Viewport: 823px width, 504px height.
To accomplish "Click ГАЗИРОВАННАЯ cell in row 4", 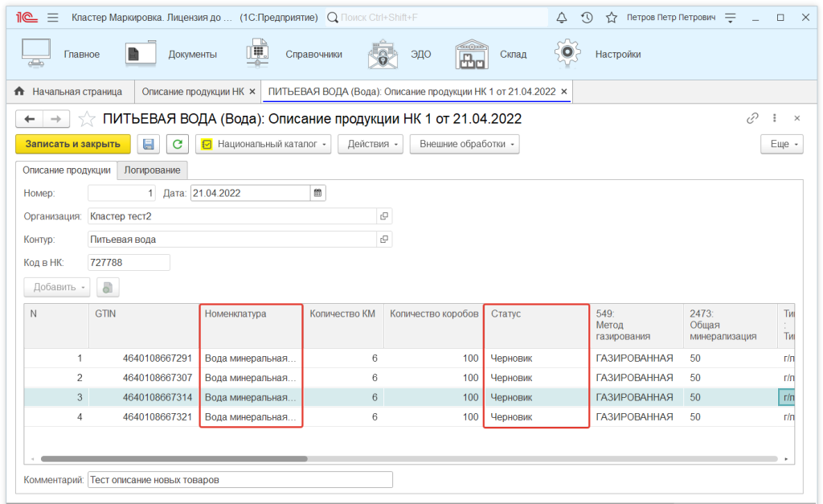I will tap(635, 417).
